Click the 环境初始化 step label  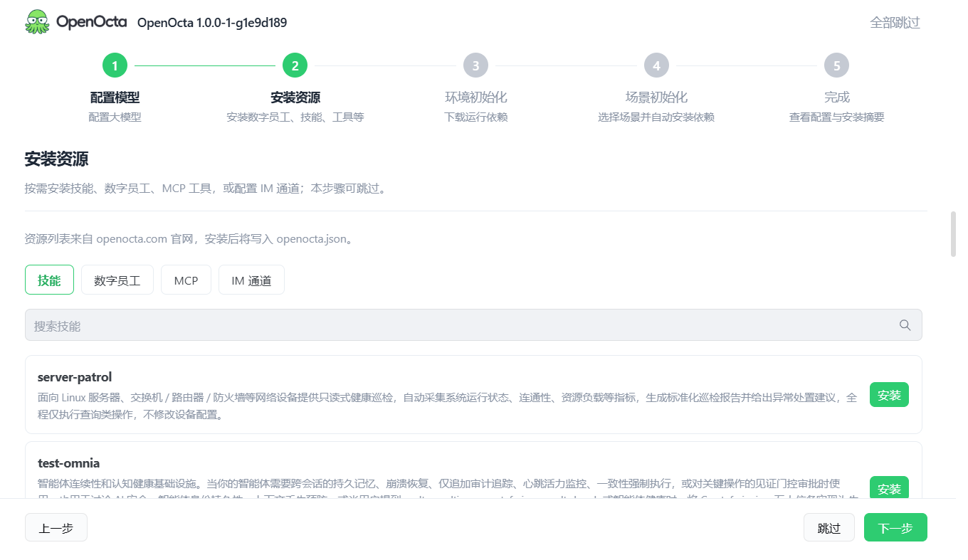click(x=475, y=97)
